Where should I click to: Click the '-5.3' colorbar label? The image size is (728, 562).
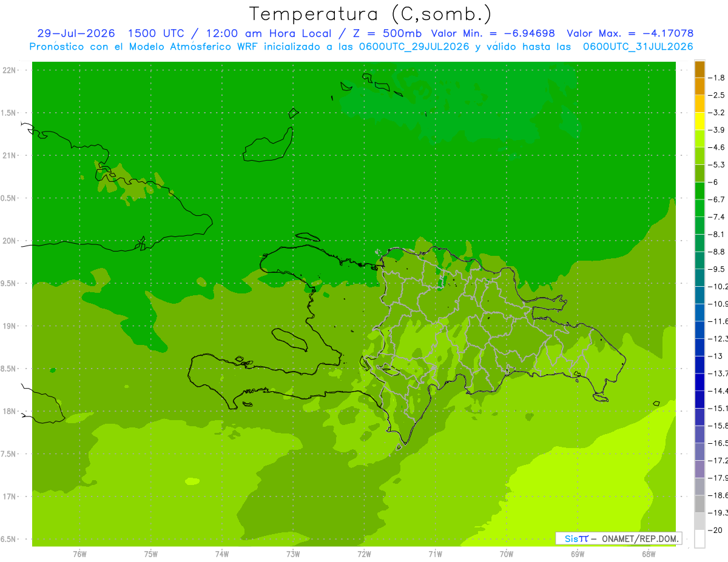(718, 165)
